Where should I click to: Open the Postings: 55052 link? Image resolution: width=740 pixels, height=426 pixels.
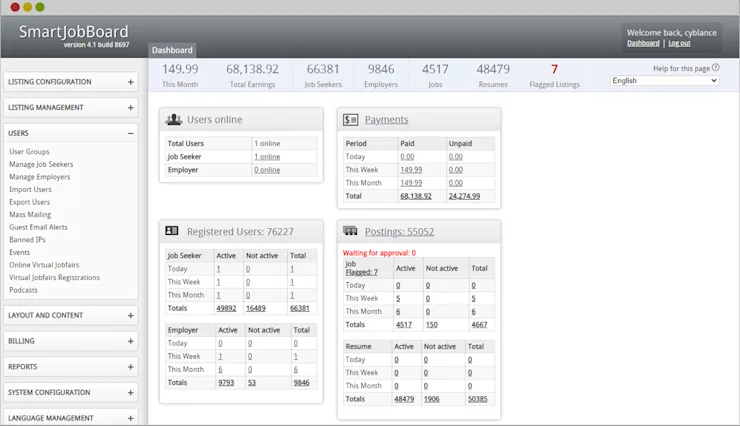coord(399,232)
